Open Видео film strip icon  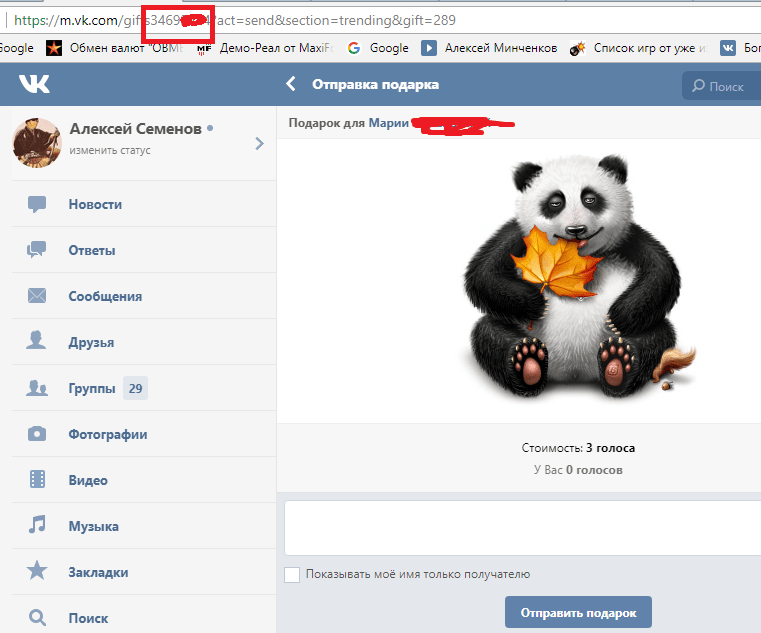point(37,479)
